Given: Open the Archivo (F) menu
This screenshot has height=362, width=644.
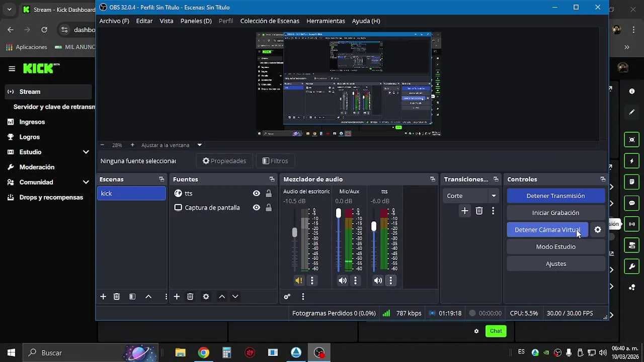Looking at the screenshot, I should click(x=114, y=21).
